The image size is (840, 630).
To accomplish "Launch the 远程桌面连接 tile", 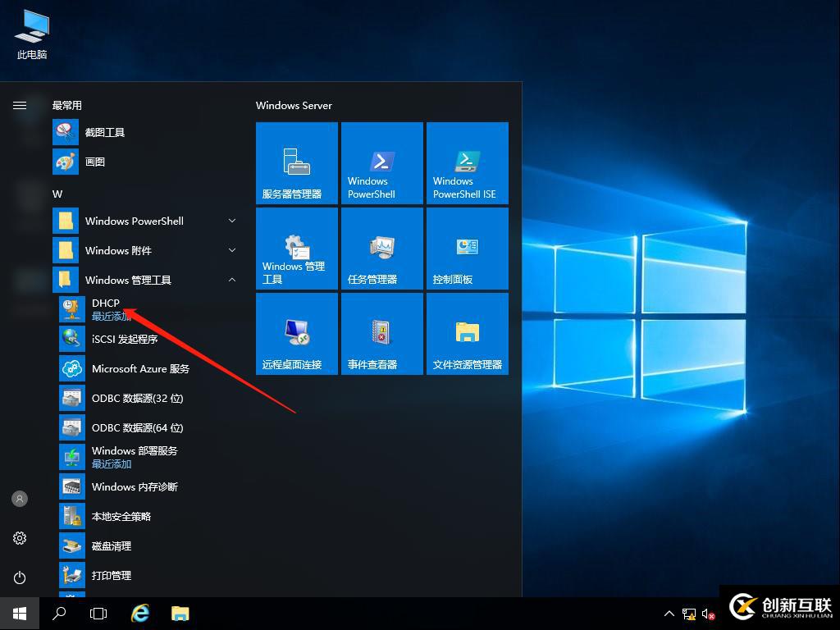I will tap(297, 334).
